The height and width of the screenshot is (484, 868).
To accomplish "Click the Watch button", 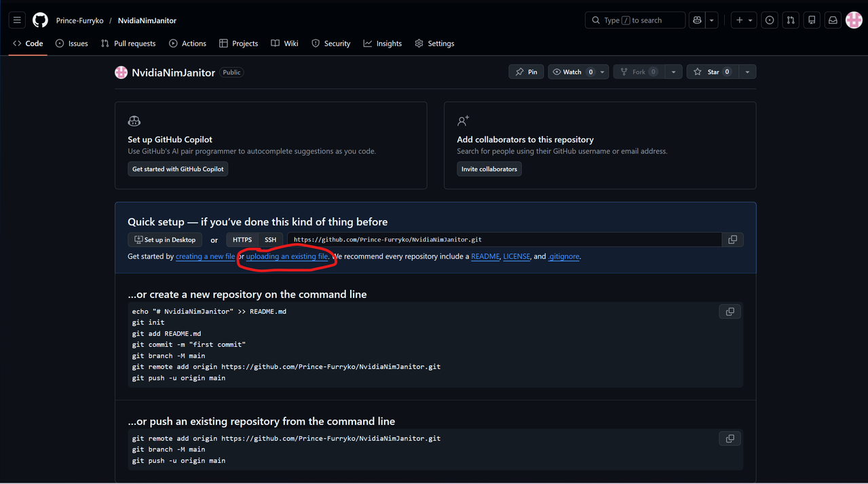I will [x=572, y=72].
